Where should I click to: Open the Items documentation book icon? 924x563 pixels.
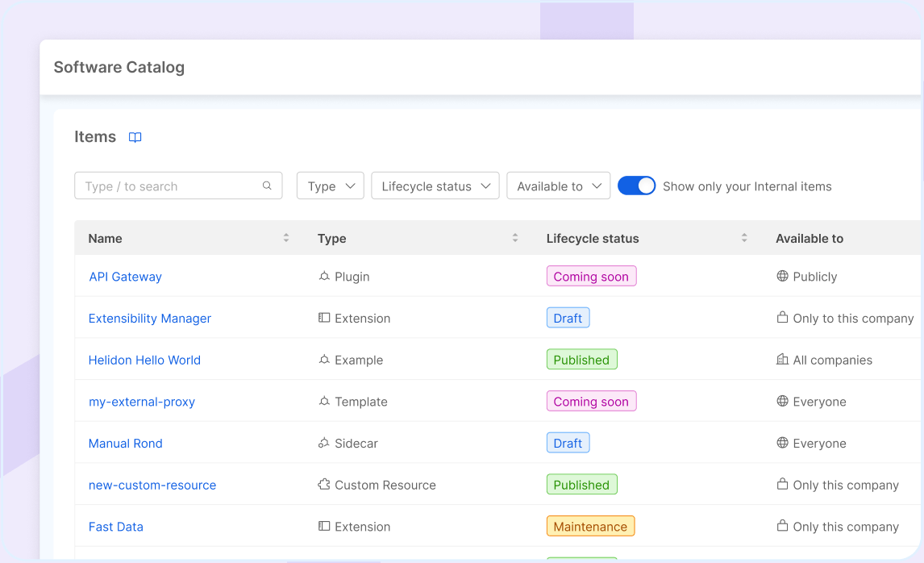tap(135, 137)
